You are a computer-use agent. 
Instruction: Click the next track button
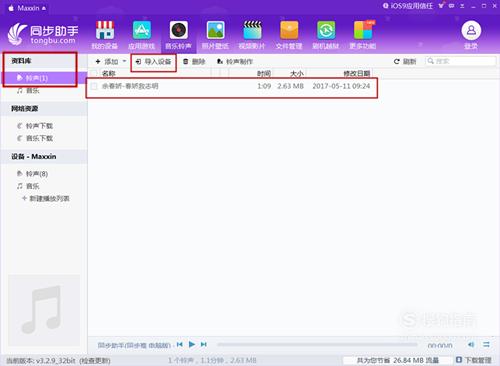coord(203,344)
